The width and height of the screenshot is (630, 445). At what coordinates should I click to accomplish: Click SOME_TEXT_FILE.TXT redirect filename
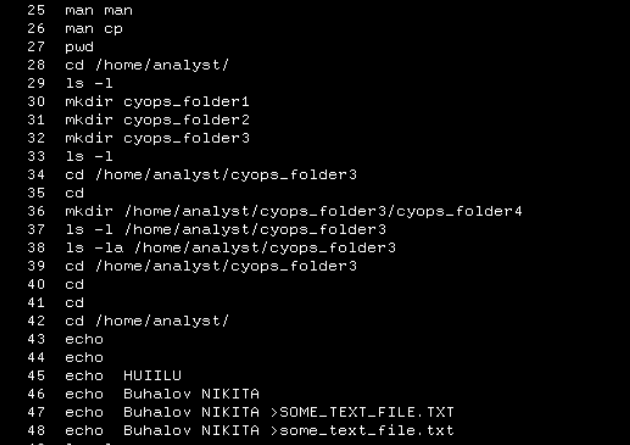pyautogui.click(x=367, y=412)
